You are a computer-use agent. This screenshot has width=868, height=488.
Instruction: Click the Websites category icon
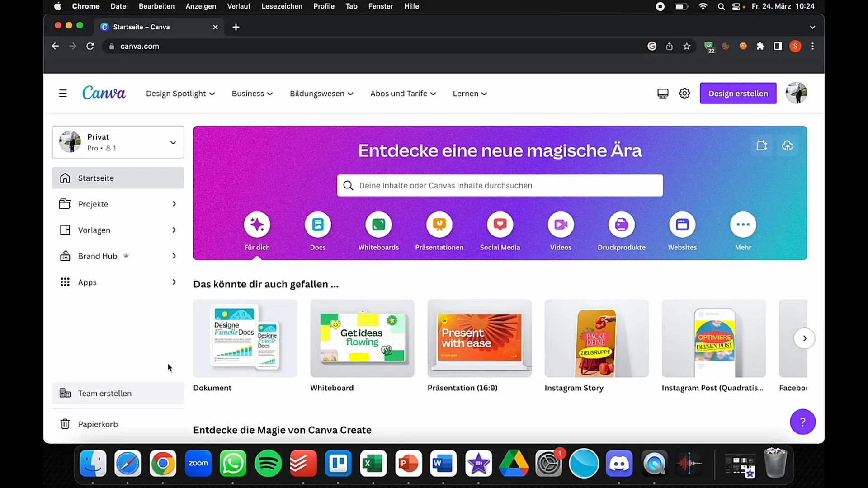pyautogui.click(x=682, y=224)
